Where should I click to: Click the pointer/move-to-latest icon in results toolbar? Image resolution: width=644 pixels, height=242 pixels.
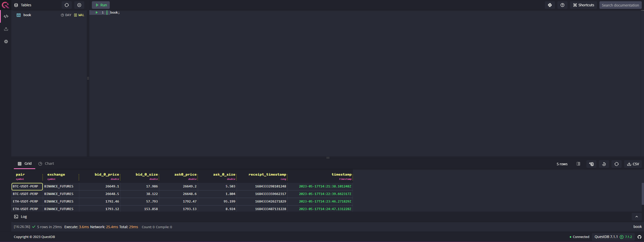[591, 164]
